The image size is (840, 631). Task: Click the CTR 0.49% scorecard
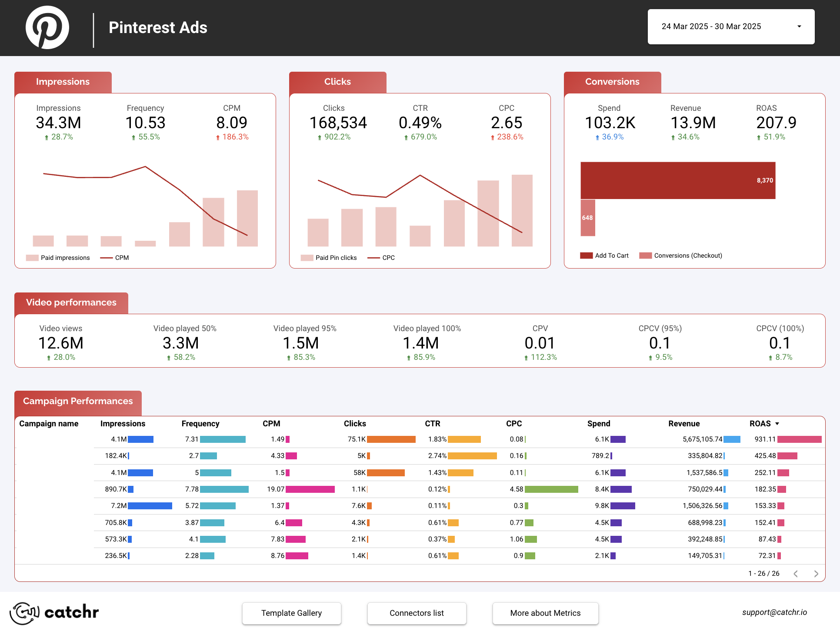[x=420, y=123]
